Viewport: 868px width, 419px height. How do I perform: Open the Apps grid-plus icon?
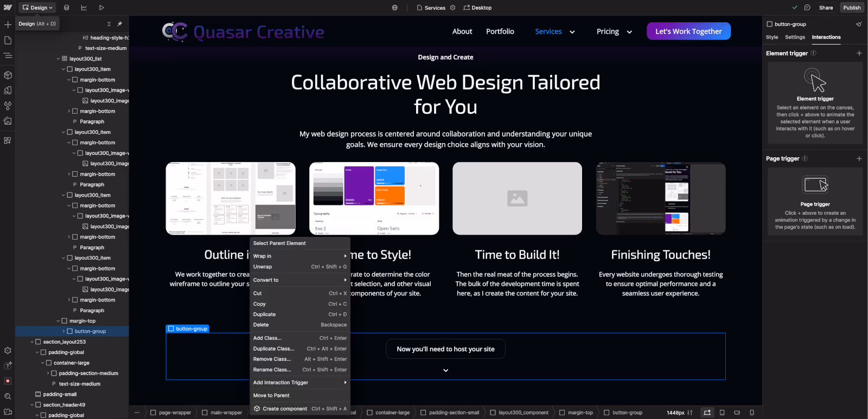8,140
